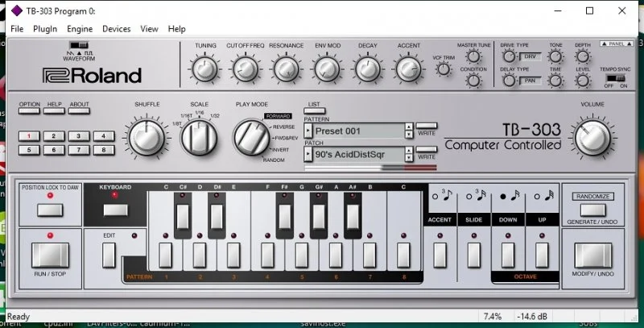
Task: Open the Pattern preset dropdown arrow
Action: (308, 131)
